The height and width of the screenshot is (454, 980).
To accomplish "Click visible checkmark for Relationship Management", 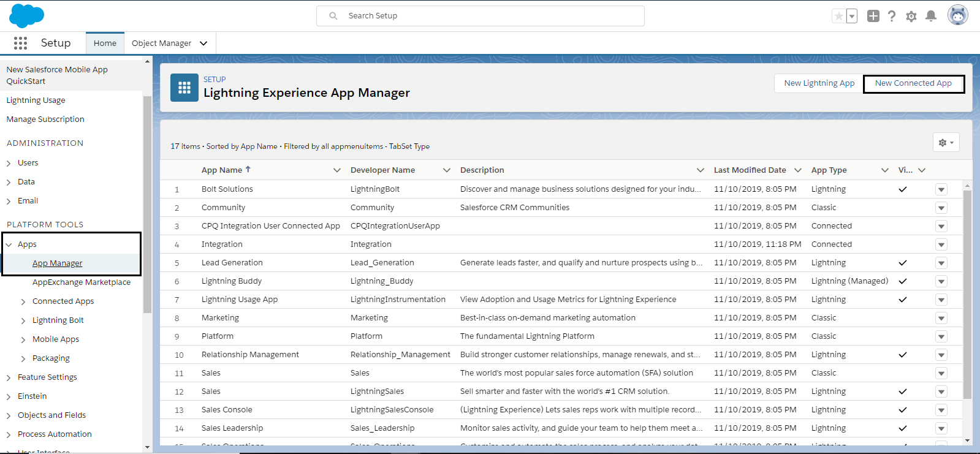I will 902,355.
